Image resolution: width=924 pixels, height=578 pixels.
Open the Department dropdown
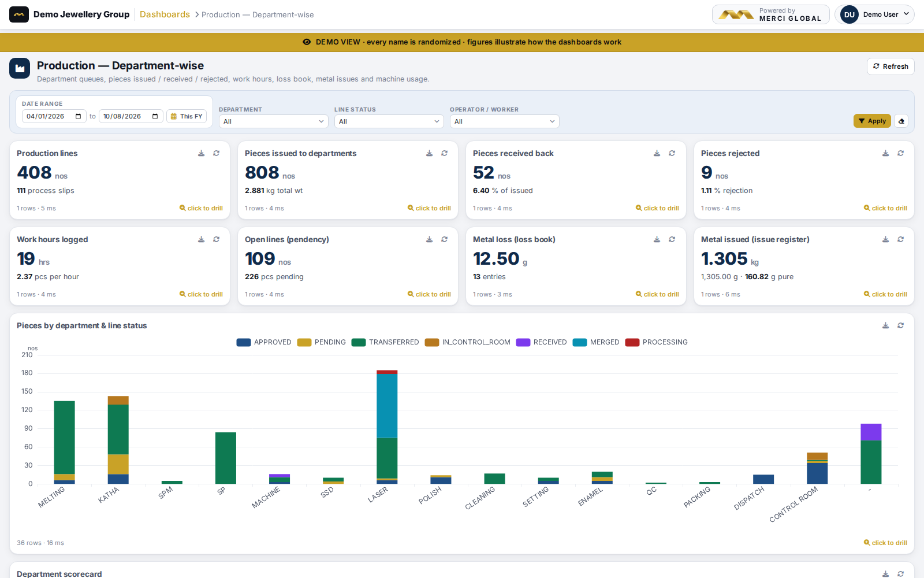tap(274, 121)
